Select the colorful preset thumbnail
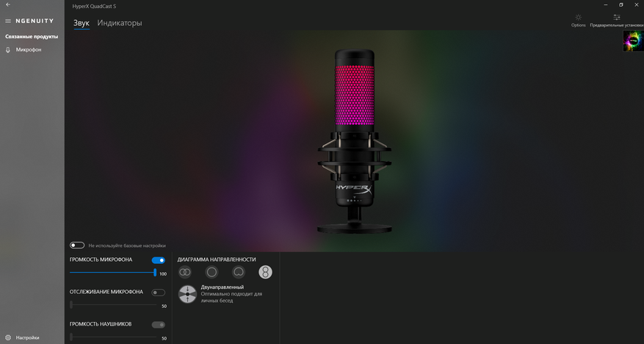 point(633,41)
